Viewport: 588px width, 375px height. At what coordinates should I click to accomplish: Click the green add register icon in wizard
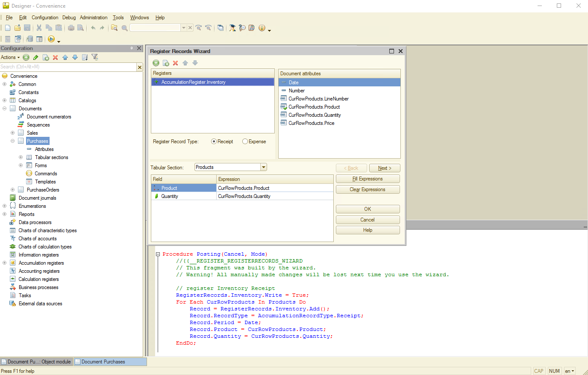(156, 63)
